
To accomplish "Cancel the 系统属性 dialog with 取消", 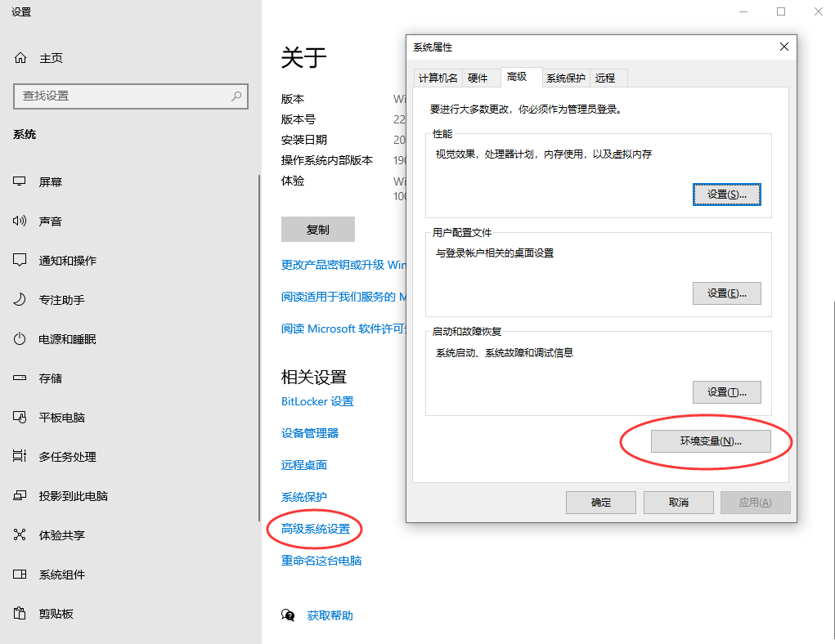I will (x=678, y=502).
